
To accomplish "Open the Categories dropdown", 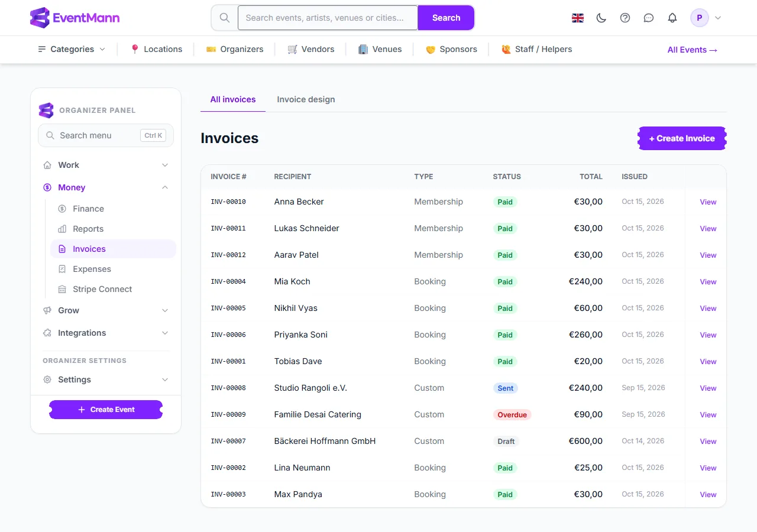I will 72,49.
